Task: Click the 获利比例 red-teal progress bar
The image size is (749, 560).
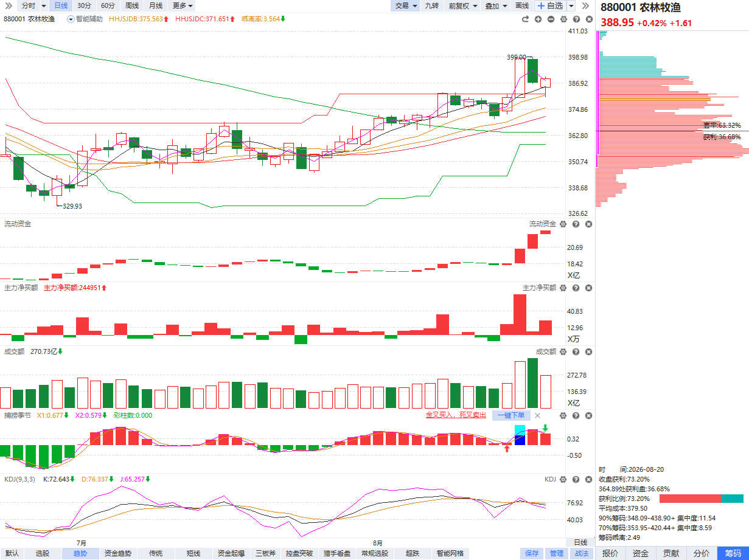Action: (701, 499)
